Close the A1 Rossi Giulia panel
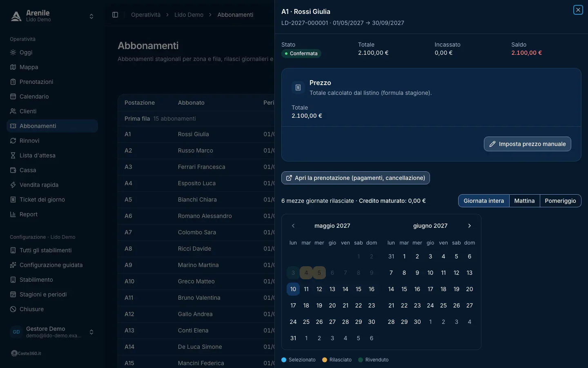This screenshot has width=588, height=368. (578, 10)
